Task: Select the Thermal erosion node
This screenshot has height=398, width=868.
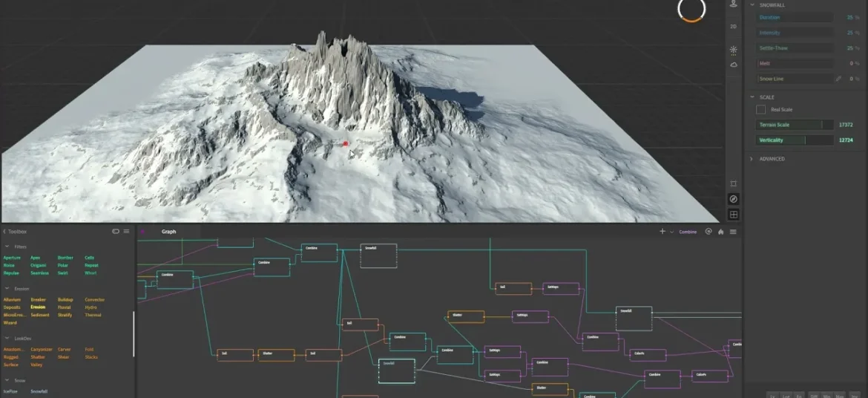Action: click(x=93, y=315)
